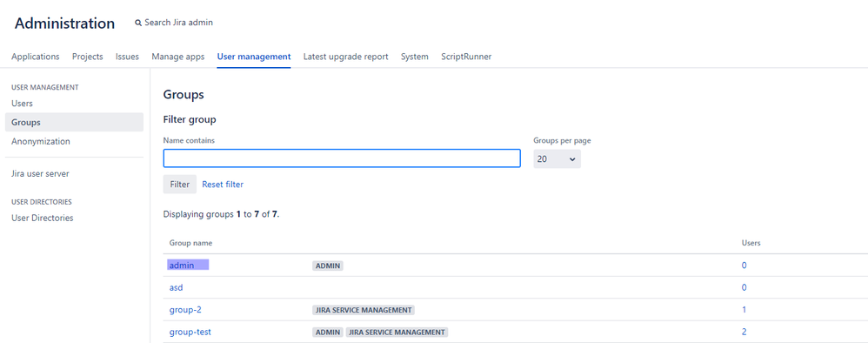This screenshot has width=868, height=343.
Task: Click the Search Jira admin text
Action: tap(178, 23)
